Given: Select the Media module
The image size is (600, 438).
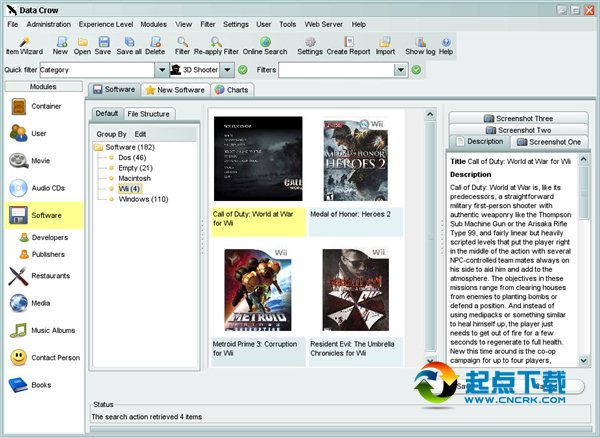Looking at the screenshot, I should [x=44, y=303].
